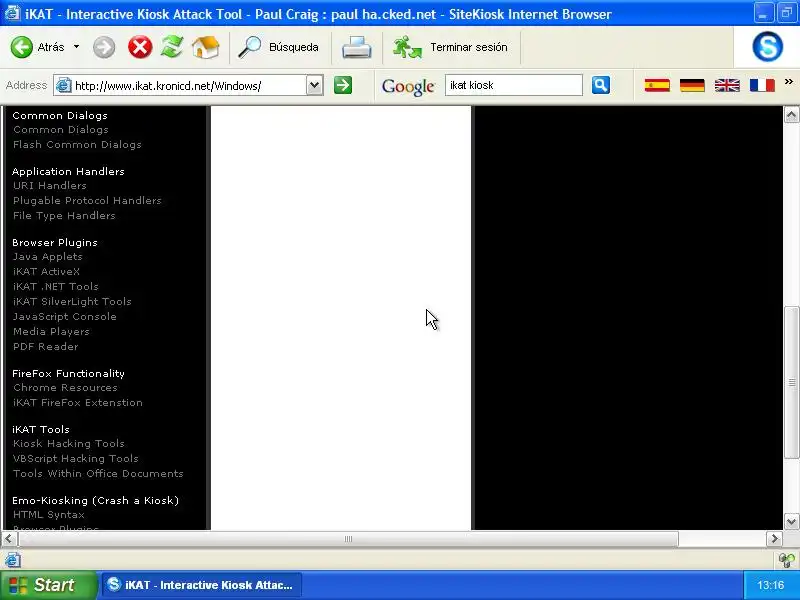Viewport: 800px width, 600px height.
Task: Click the green Atrás back arrow
Action: click(x=21, y=47)
